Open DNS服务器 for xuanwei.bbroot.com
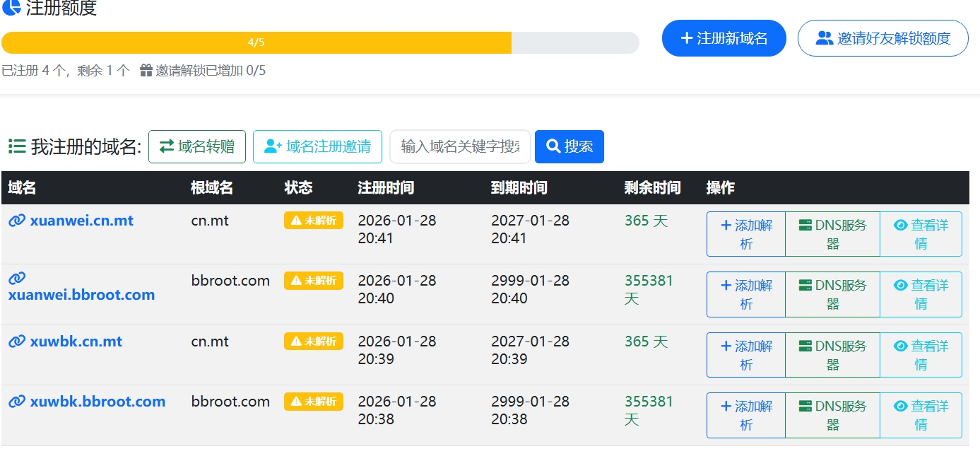Viewport: 980px width, 473px height. pos(832,294)
